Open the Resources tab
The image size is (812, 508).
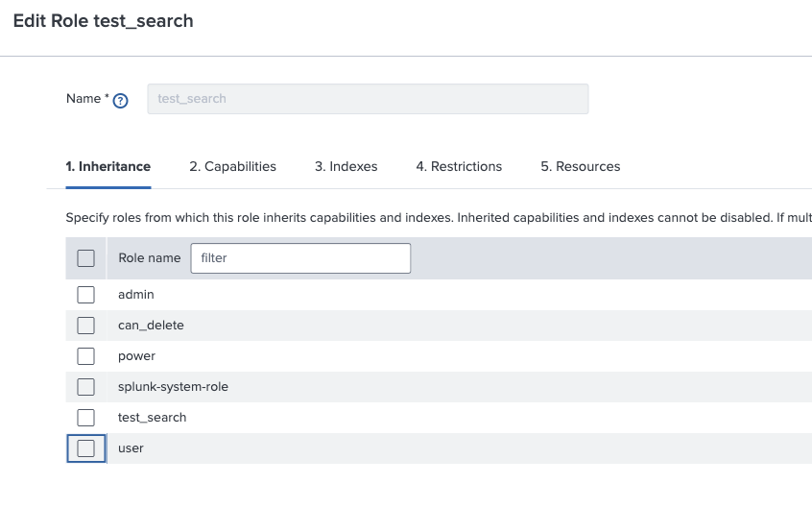580,166
